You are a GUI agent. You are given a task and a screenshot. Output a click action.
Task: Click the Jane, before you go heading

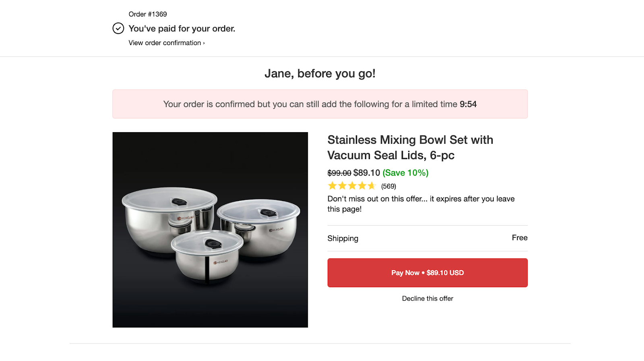pyautogui.click(x=320, y=74)
